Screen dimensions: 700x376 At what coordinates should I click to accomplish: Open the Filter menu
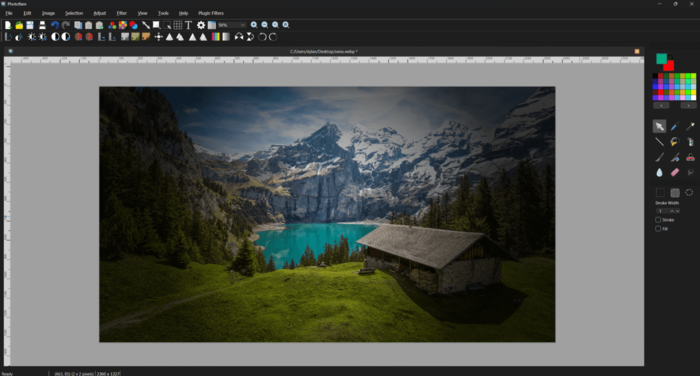[x=121, y=13]
